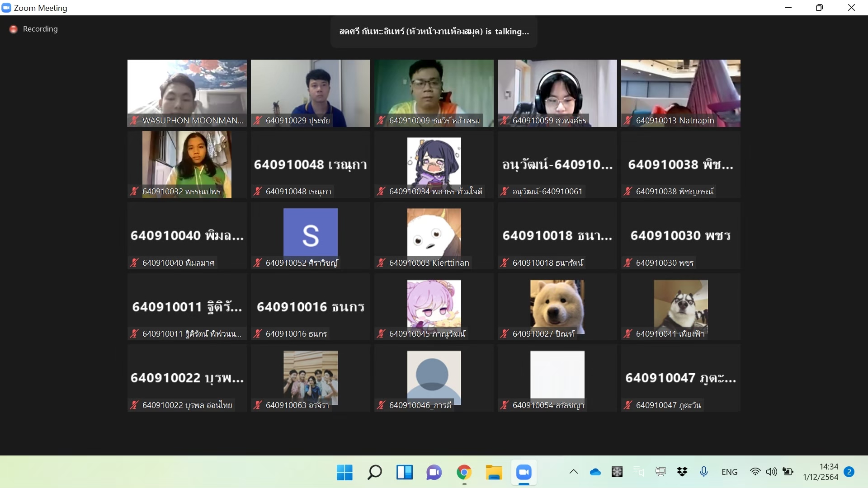Click the Dropbox tray icon
The image size is (868, 488).
pos(682,472)
